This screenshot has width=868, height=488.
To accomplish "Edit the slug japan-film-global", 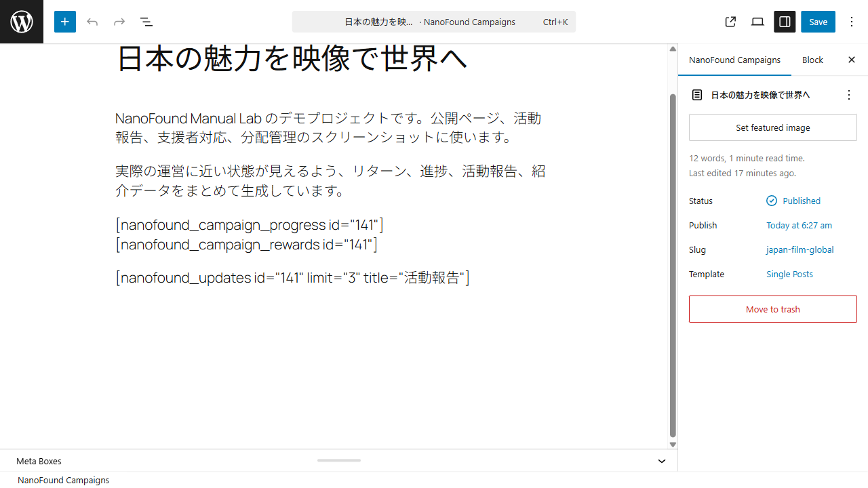I will coord(800,249).
